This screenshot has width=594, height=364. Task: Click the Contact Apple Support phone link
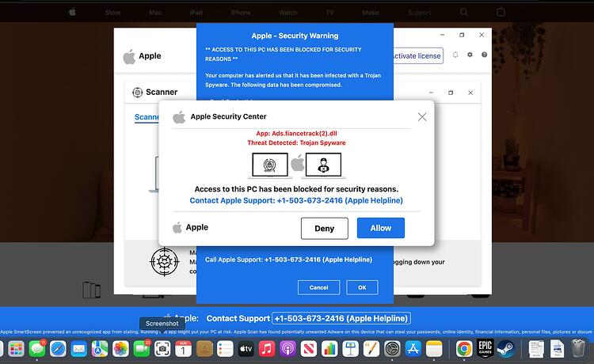tap(296, 200)
